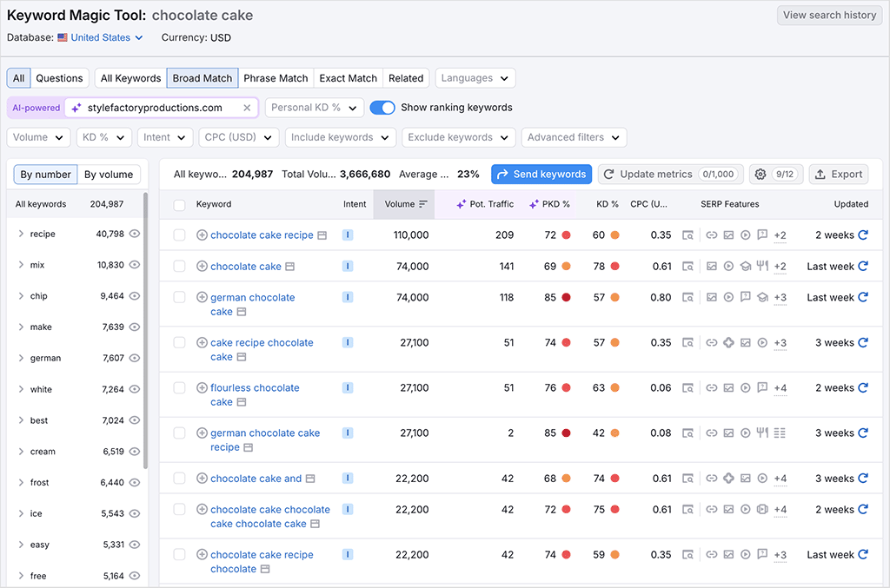Refresh metrics for chocolate cake recipe row
Screen dimensions: 890x588
(x=863, y=235)
